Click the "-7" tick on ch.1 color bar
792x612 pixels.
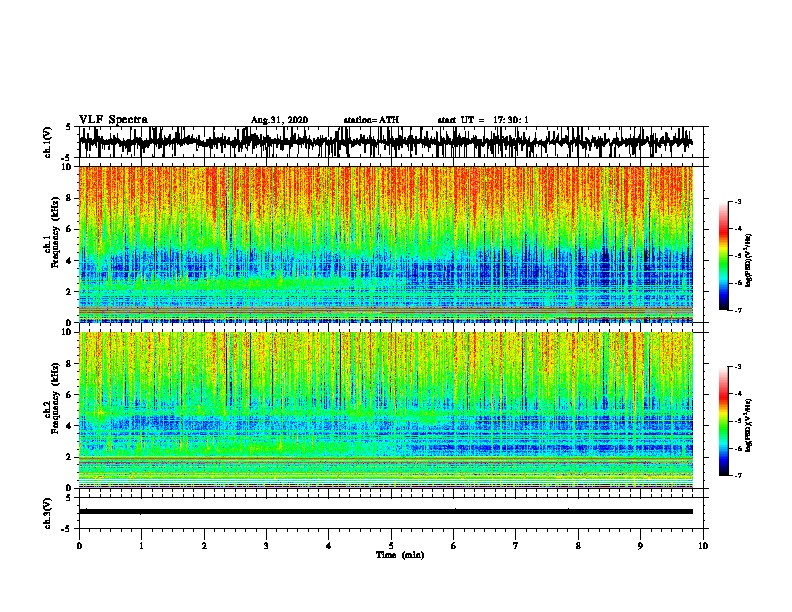click(x=738, y=310)
